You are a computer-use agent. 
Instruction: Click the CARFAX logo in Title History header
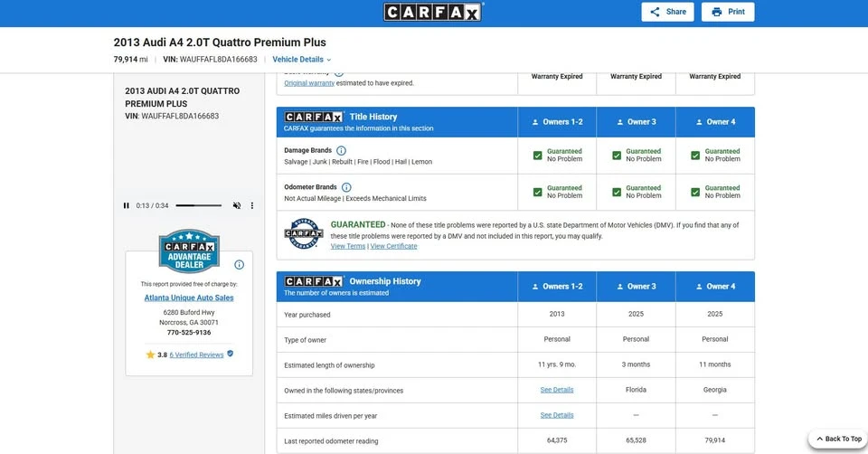pos(314,117)
